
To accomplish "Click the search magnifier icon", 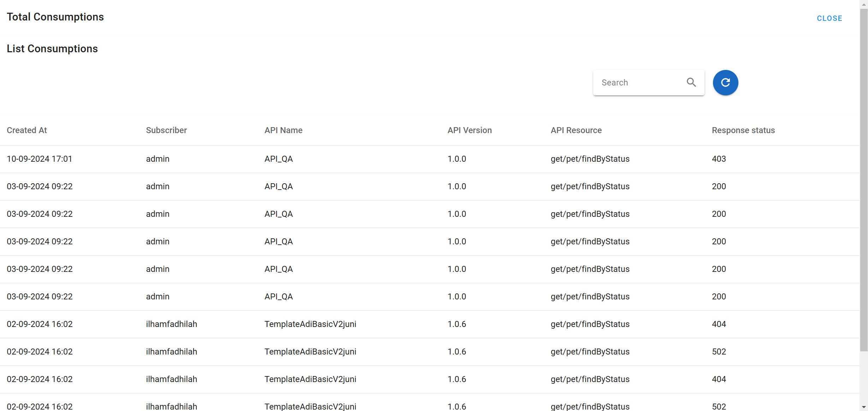I will (691, 83).
